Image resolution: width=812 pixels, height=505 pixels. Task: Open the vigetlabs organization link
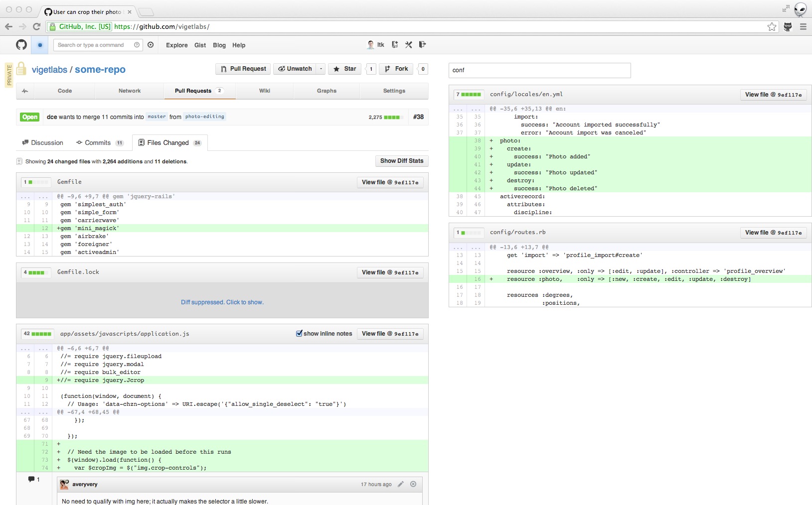pyautogui.click(x=49, y=70)
